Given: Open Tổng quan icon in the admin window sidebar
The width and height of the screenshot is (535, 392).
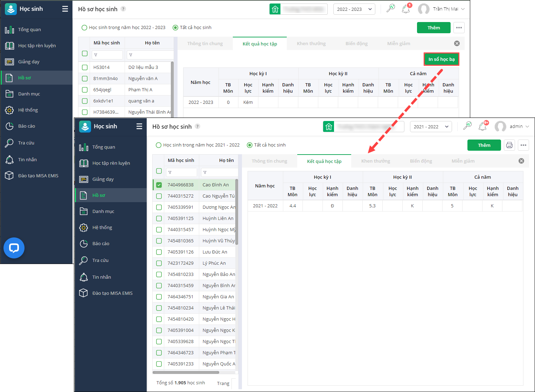Looking at the screenshot, I should coord(84,147).
